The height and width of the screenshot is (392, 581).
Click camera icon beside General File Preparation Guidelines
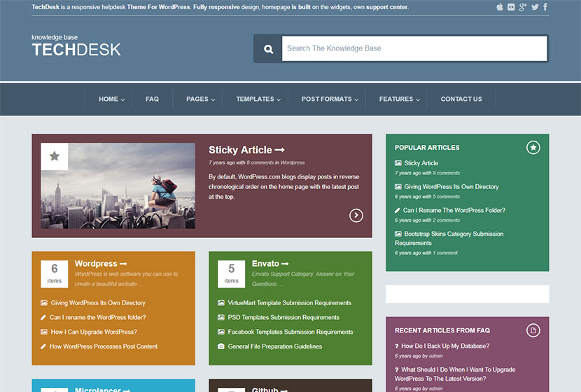click(x=221, y=346)
